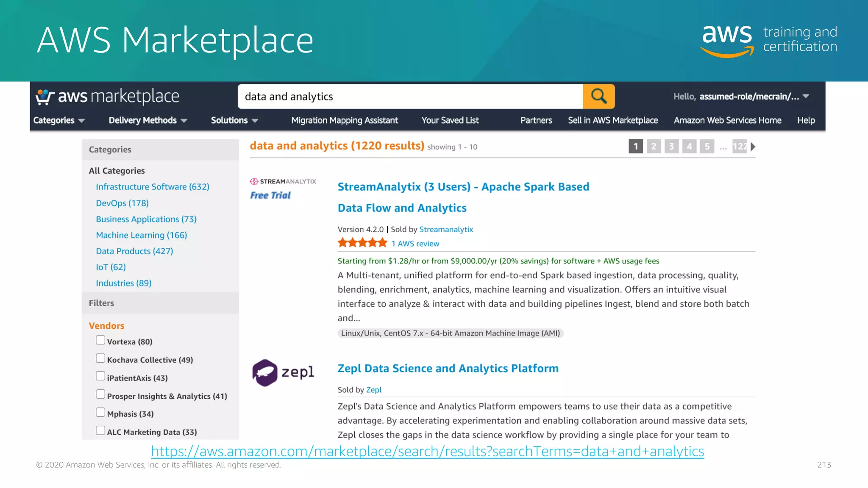The height and width of the screenshot is (488, 868).
Task: Select current results page 1
Action: pos(635,147)
